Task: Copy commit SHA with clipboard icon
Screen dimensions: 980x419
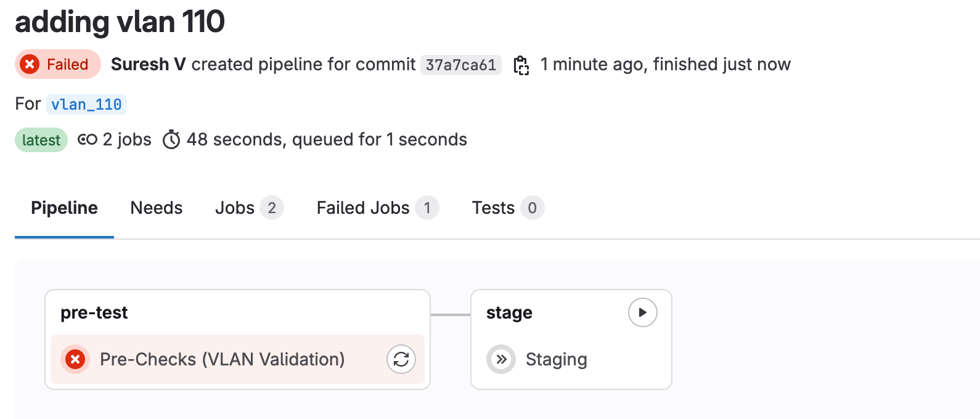Action: (x=521, y=65)
